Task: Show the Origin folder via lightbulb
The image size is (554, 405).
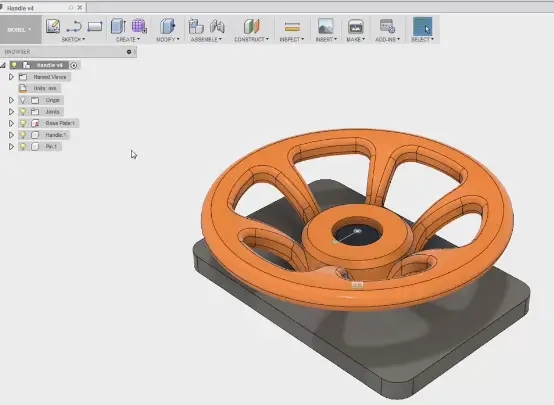Action: (x=23, y=100)
